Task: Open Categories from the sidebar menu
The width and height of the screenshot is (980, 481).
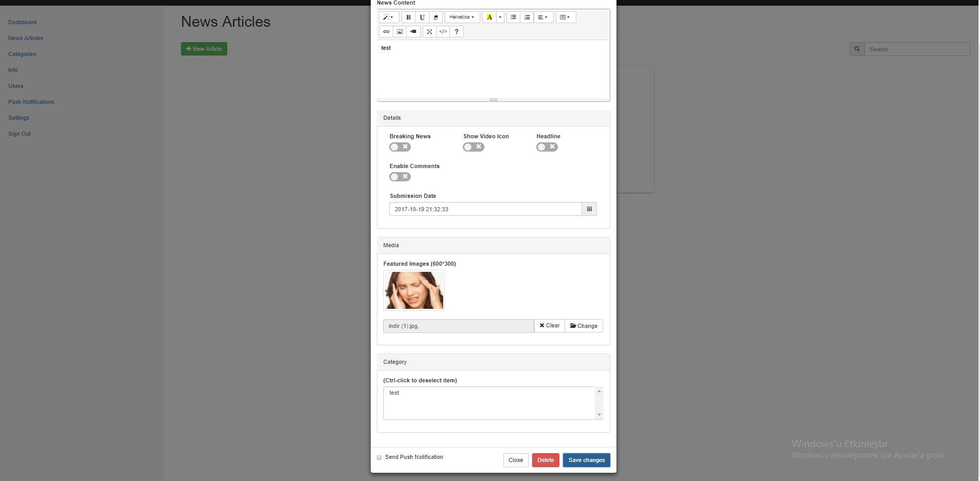Action: pyautogui.click(x=22, y=54)
